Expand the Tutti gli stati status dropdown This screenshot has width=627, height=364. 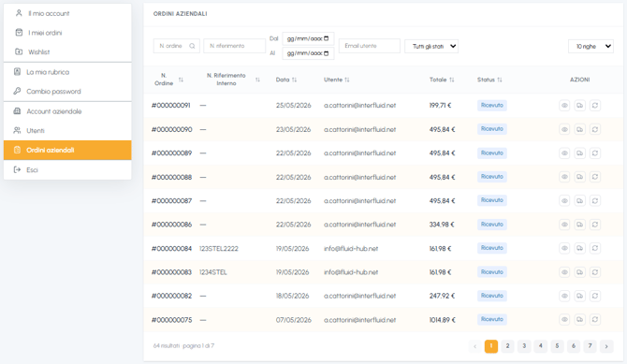pyautogui.click(x=431, y=47)
